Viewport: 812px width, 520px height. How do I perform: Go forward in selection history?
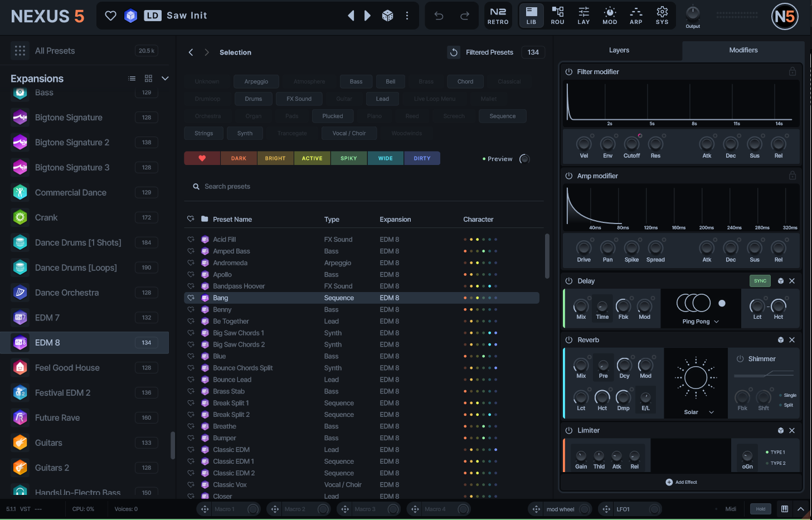click(x=207, y=52)
